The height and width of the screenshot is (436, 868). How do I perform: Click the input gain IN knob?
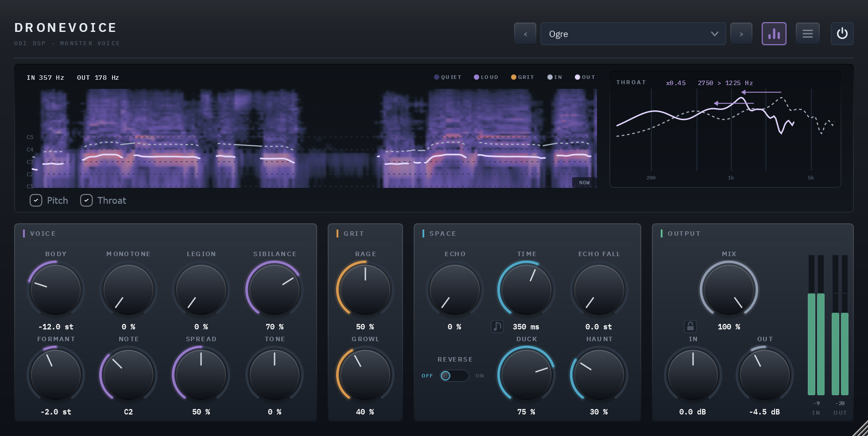point(693,375)
